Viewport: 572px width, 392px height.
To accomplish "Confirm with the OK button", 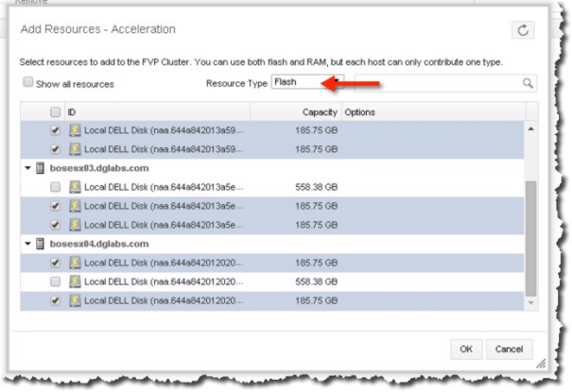I will coord(466,349).
